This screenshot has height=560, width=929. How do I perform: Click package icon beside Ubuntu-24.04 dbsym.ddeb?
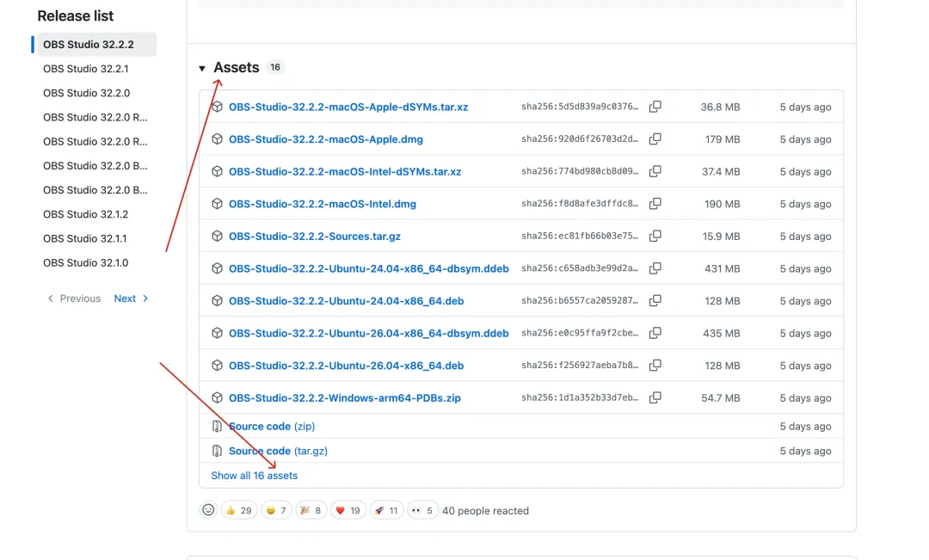(x=217, y=268)
